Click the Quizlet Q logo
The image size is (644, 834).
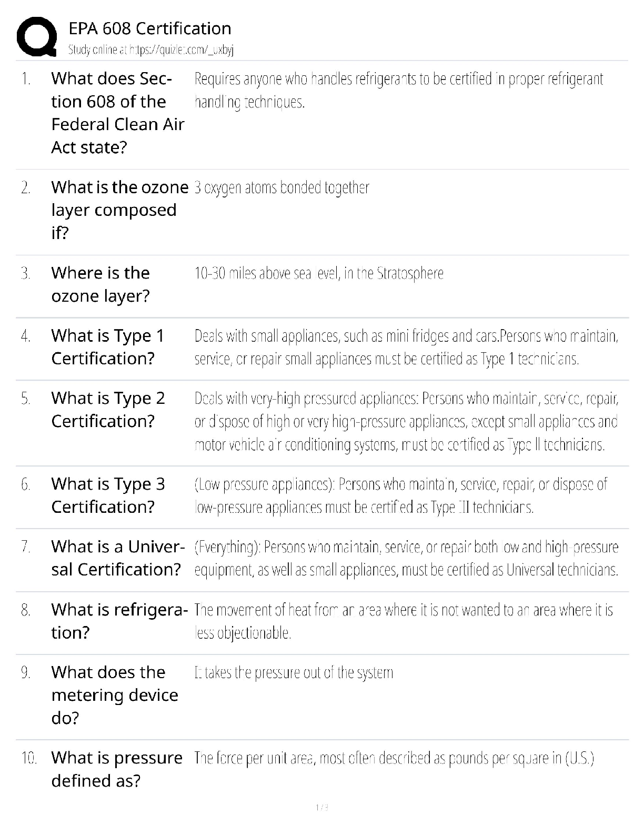[x=37, y=36]
